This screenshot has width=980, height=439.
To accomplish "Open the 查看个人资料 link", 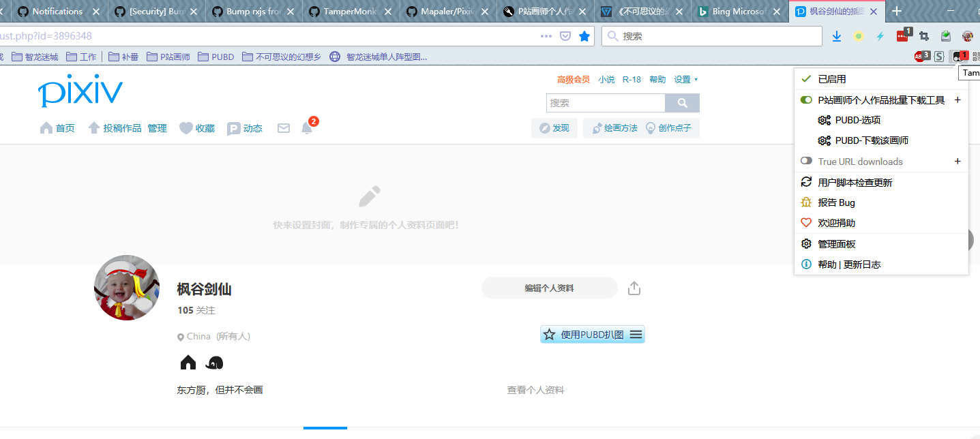I will tap(535, 389).
